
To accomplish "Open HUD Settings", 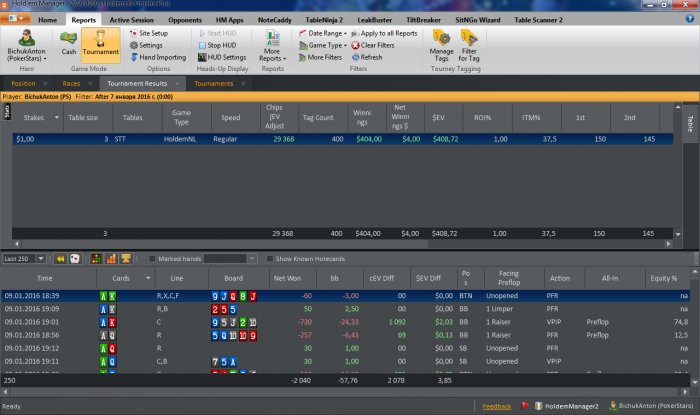I will (222, 57).
